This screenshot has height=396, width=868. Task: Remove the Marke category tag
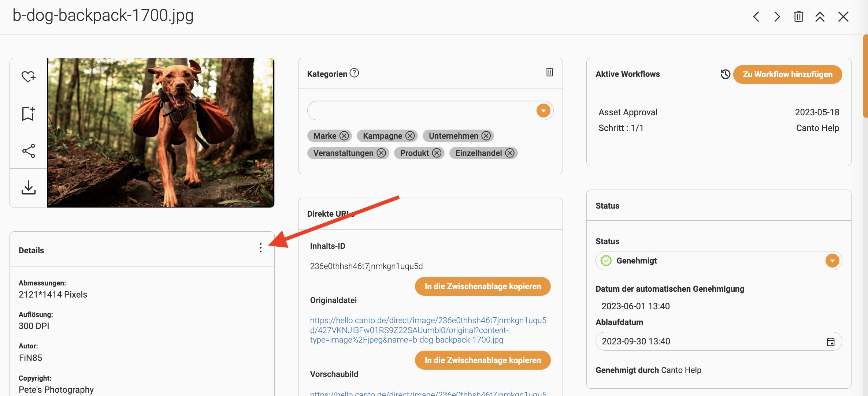(344, 136)
